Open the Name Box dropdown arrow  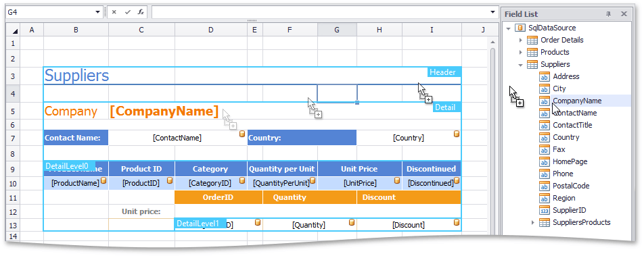point(97,12)
